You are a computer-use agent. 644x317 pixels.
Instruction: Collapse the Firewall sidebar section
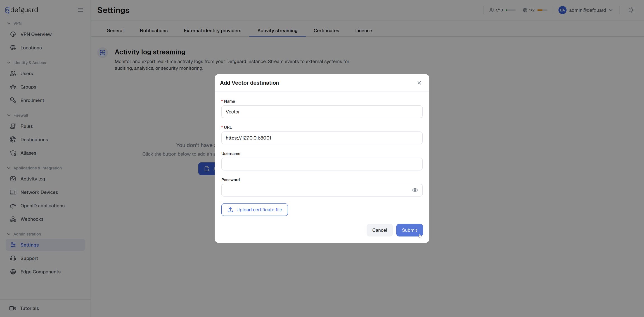point(9,115)
